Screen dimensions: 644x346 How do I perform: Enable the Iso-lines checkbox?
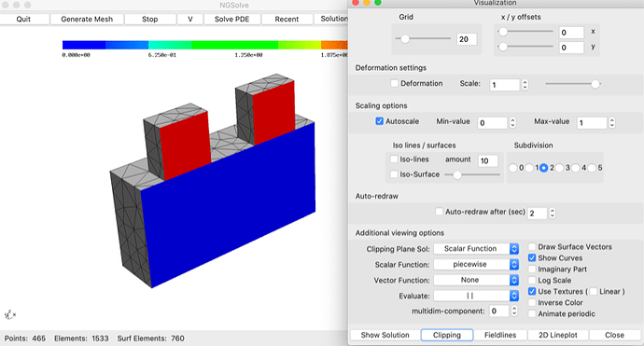click(x=394, y=159)
